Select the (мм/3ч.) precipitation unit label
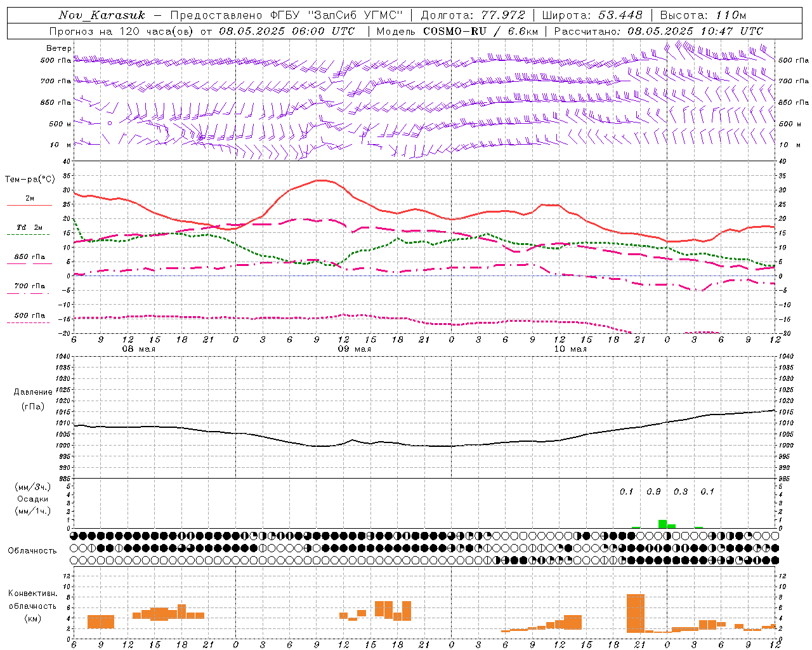 coord(32,487)
